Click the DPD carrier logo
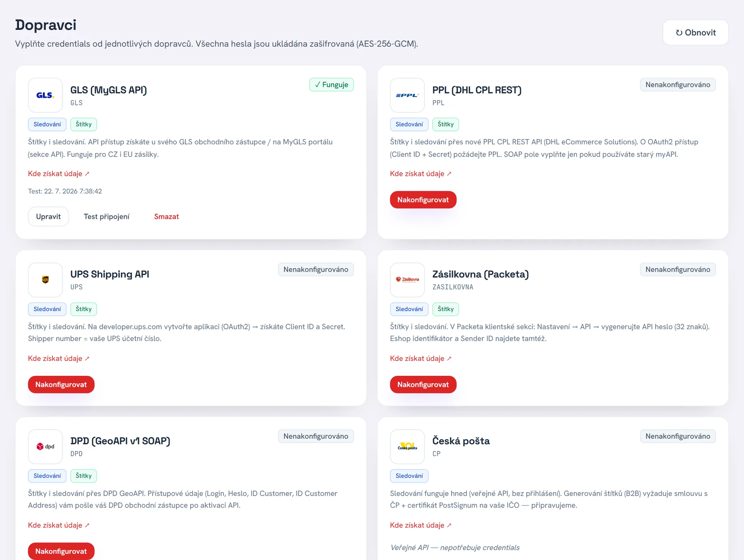The width and height of the screenshot is (744, 560). tap(45, 447)
